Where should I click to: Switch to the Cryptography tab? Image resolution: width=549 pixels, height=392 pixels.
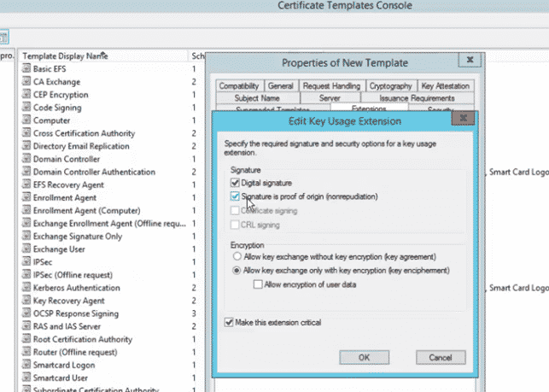tap(391, 85)
